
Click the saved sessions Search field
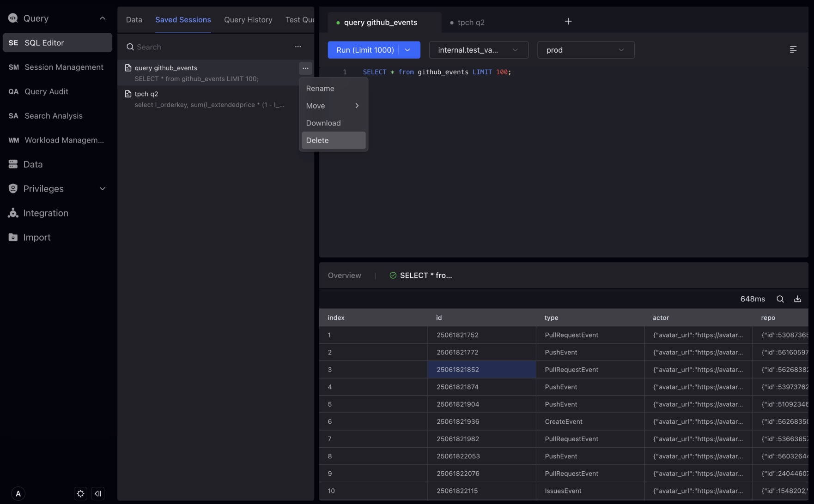click(208, 47)
